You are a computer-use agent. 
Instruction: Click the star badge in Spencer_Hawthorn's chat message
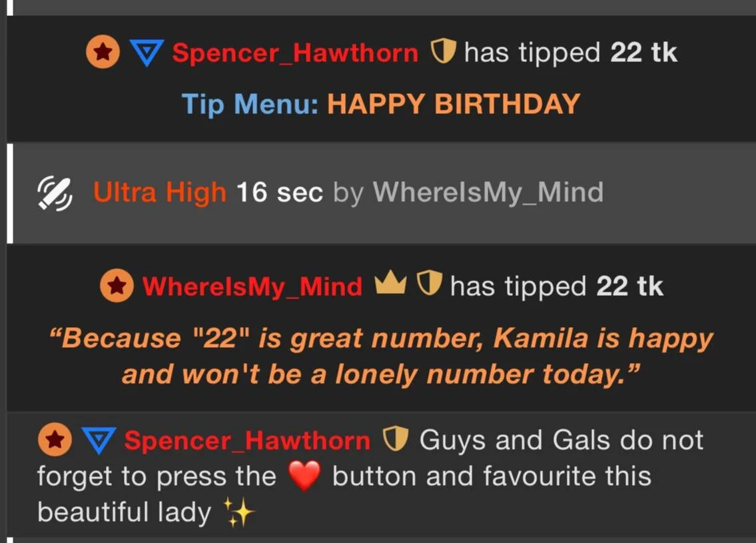55,439
